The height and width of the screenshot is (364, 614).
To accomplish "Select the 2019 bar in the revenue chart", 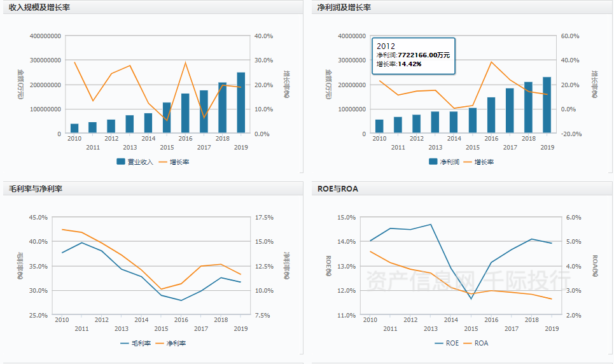I will [241, 103].
